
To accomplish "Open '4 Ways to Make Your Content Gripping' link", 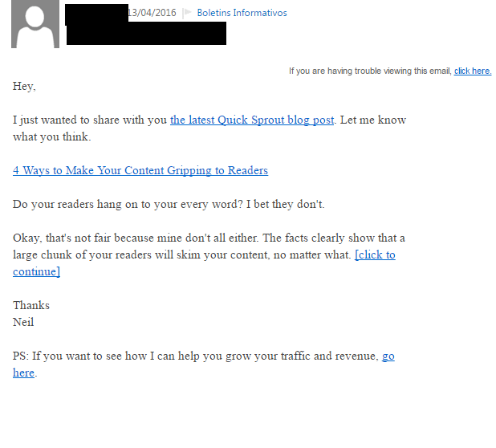I will (x=140, y=170).
